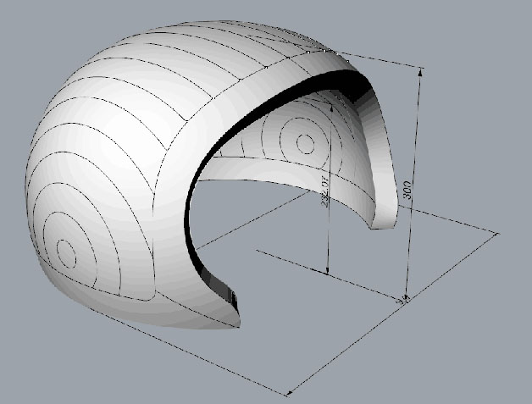Click the rightmost corner of the base dimension lines
532x404 pixels.
[x=498, y=231]
